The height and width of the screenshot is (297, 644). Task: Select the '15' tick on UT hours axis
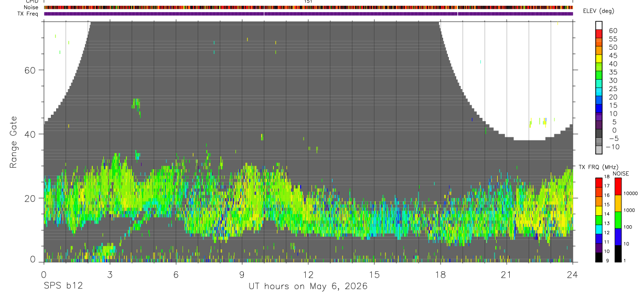[x=374, y=274]
